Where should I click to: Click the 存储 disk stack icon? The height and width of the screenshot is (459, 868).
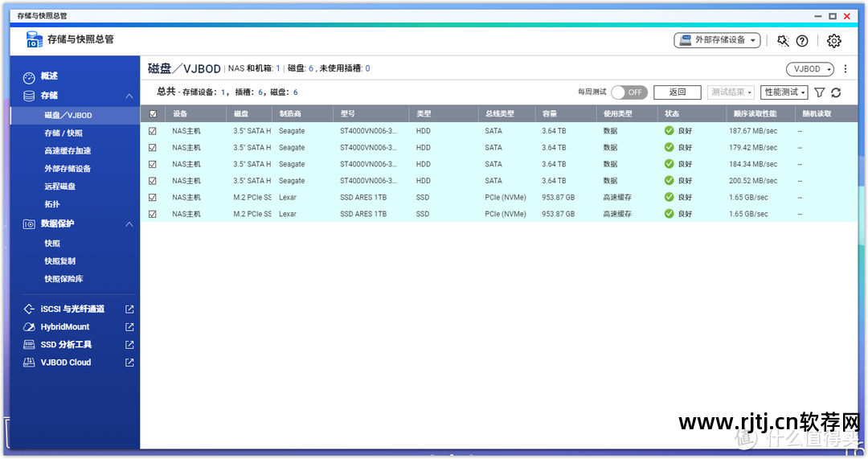point(29,96)
